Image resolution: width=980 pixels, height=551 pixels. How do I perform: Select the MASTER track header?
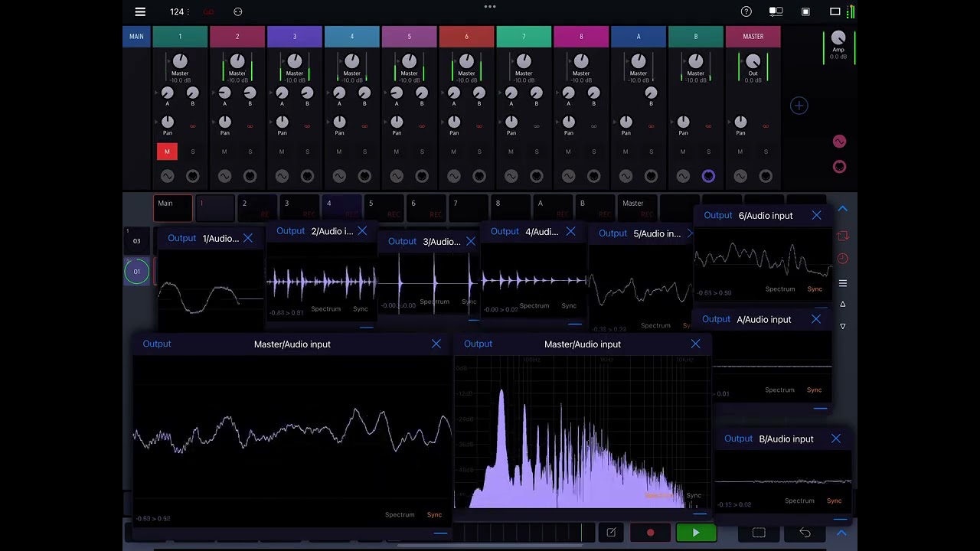point(753,37)
